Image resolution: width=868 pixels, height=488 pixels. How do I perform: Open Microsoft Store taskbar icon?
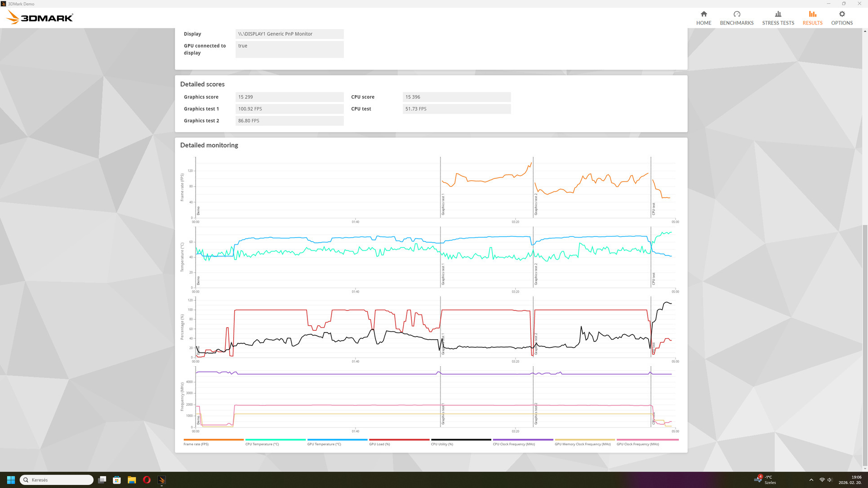pyautogui.click(x=117, y=480)
